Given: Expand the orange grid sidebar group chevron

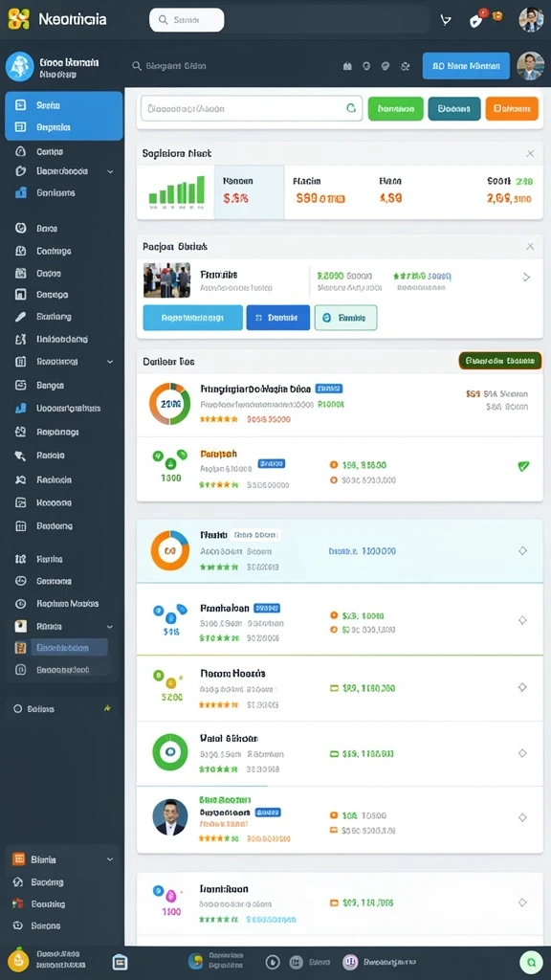Looking at the screenshot, I should click(110, 859).
